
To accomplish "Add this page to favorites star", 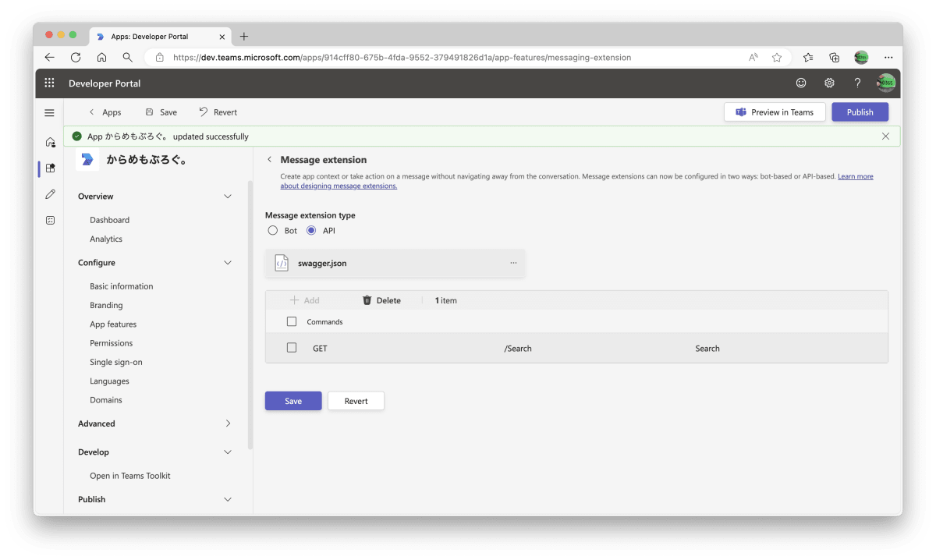I will (x=777, y=57).
